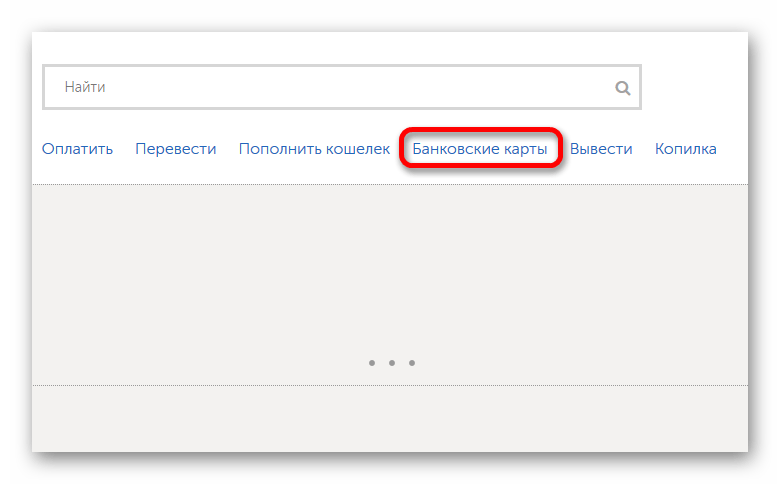Open the Оплатить section
The width and height of the screenshot is (780, 484).
pyautogui.click(x=77, y=149)
